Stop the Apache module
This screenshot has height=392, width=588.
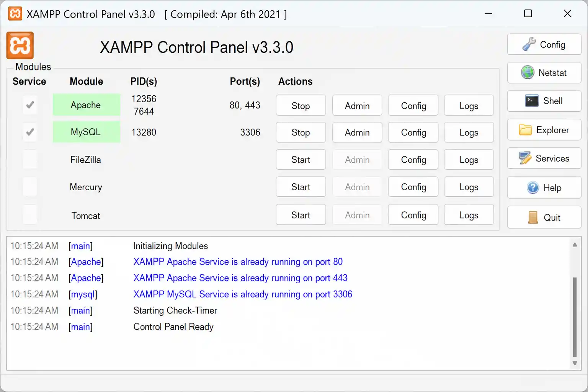click(x=301, y=105)
